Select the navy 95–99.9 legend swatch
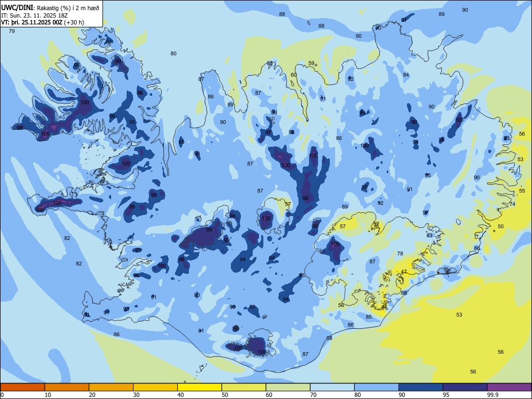532x399 pixels. coord(465,387)
